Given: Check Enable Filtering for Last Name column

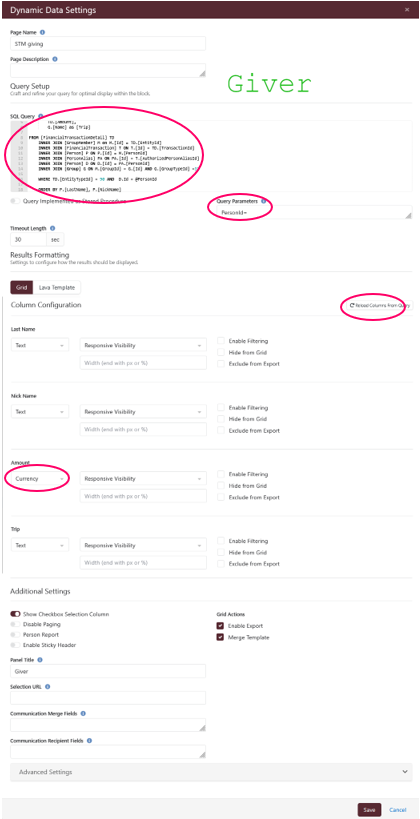Looking at the screenshot, I should 221,341.
